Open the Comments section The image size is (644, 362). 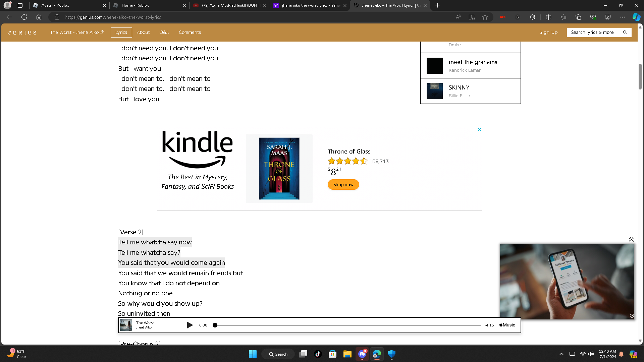click(x=190, y=33)
